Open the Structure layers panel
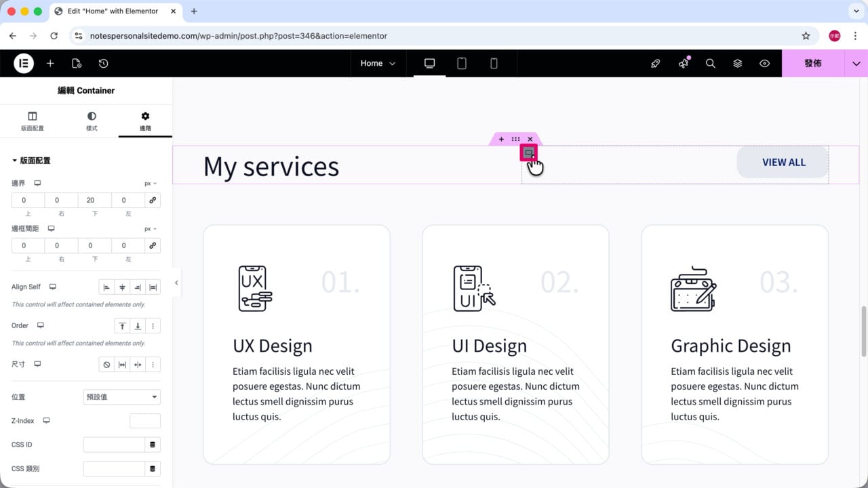Viewport: 868px width, 488px height. click(x=738, y=63)
